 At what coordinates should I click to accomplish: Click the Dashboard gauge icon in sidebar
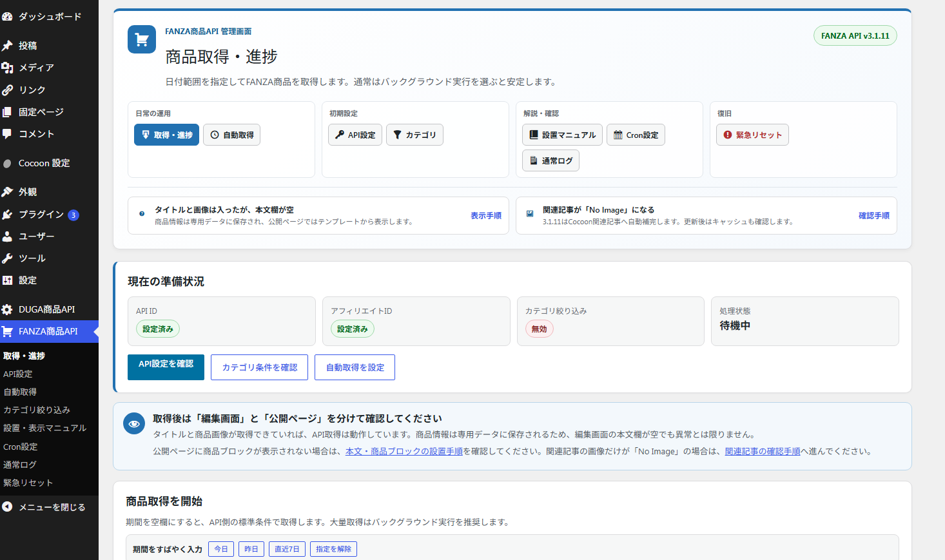7,17
